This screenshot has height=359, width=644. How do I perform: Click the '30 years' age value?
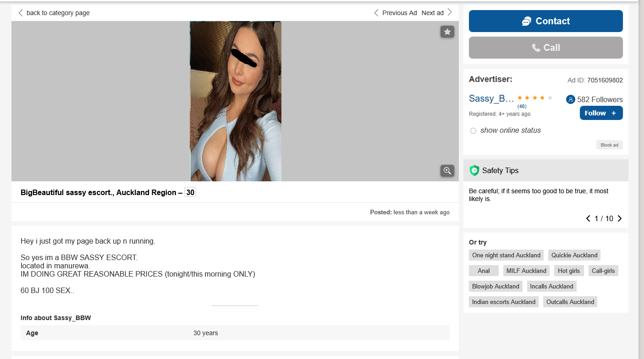pyautogui.click(x=206, y=333)
